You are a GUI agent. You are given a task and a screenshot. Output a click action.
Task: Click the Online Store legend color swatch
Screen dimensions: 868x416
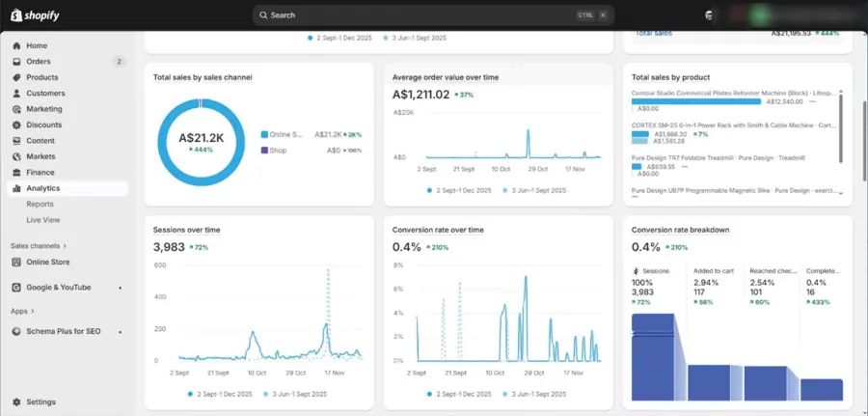(x=264, y=134)
